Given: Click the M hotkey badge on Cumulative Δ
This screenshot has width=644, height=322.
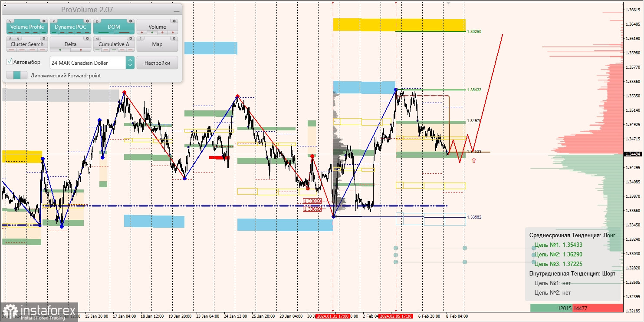Looking at the screenshot, I should coord(97,39).
